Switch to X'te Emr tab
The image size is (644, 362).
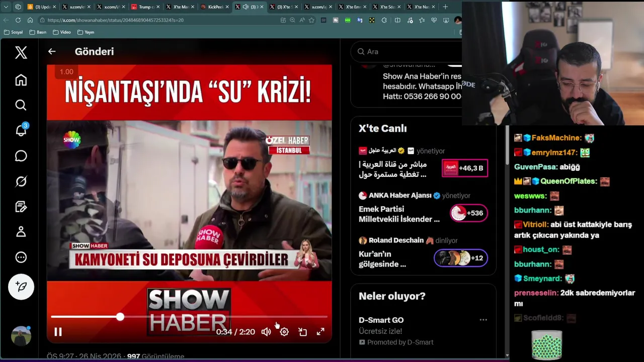click(353, 7)
